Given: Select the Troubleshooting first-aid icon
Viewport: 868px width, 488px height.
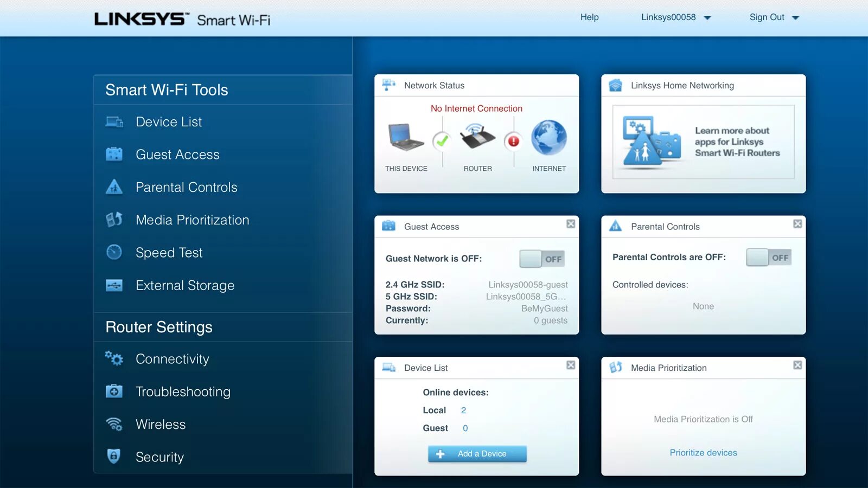Looking at the screenshot, I should [114, 391].
